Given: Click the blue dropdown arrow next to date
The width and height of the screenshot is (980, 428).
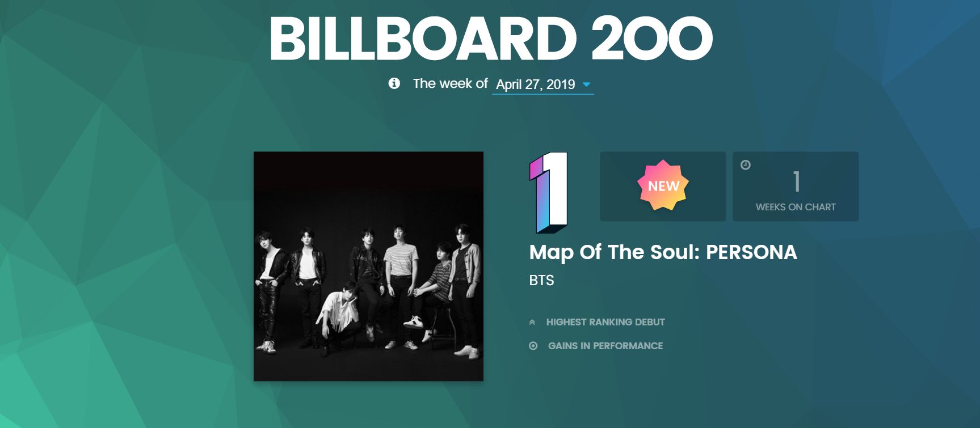Looking at the screenshot, I should pyautogui.click(x=587, y=84).
